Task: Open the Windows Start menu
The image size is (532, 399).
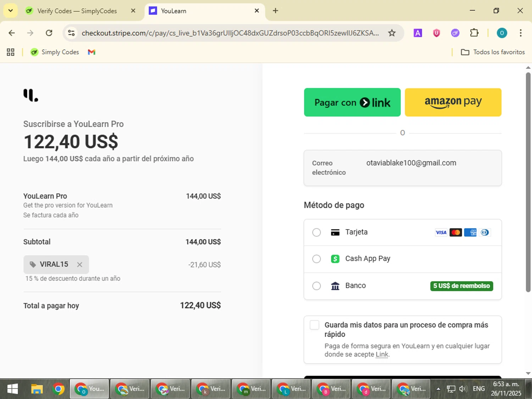Action: tap(12, 389)
